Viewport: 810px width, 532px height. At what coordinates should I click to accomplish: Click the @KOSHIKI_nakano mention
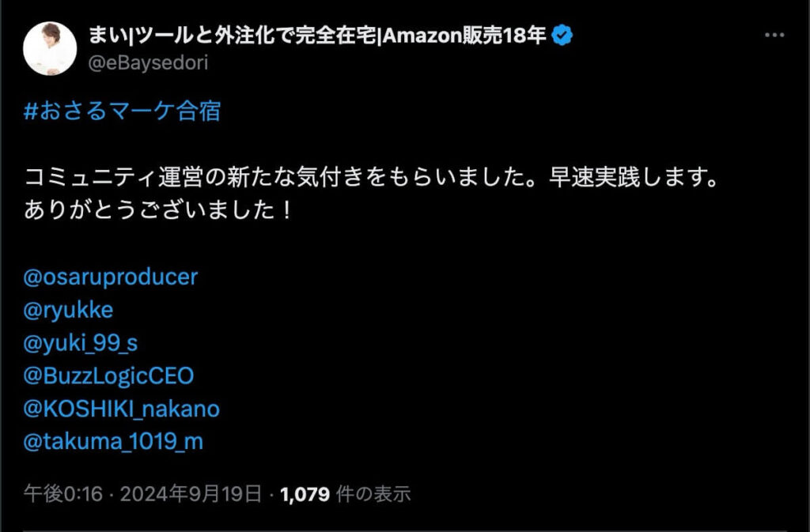pos(122,409)
